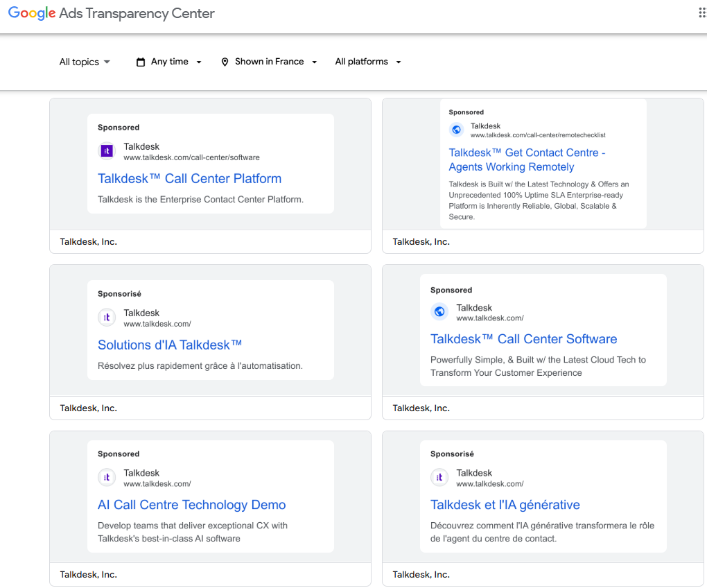Click Talkdesk logo in AI Call Centre Demo ad
This screenshot has height=588, width=707.
[107, 478]
